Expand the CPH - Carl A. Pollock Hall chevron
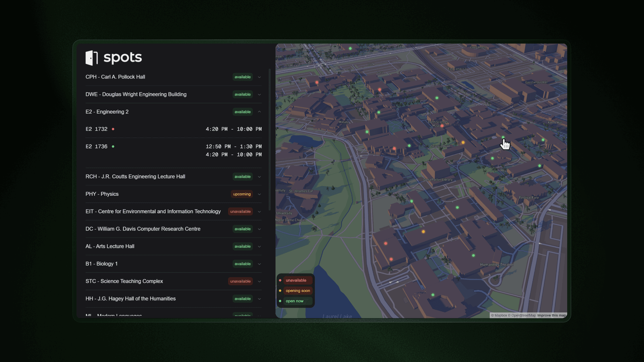The image size is (644, 362). (x=259, y=77)
